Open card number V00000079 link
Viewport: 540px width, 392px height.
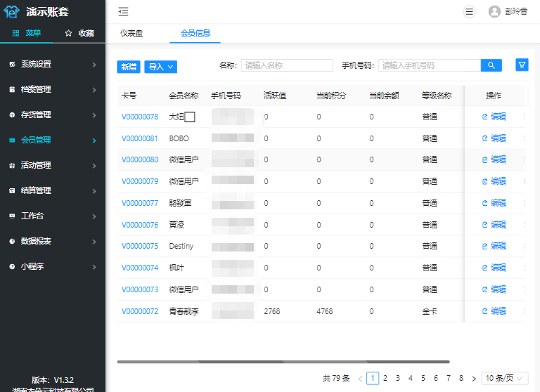[140, 181]
